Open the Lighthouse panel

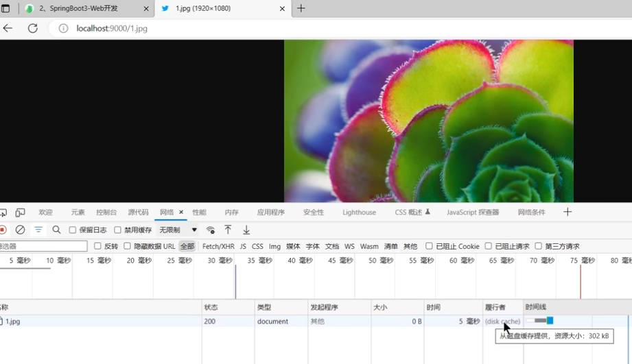coord(359,213)
